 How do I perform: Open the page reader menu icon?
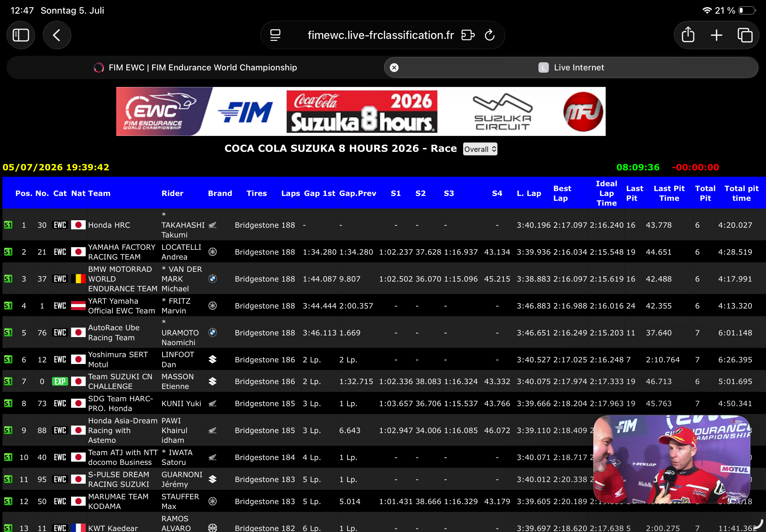click(275, 35)
